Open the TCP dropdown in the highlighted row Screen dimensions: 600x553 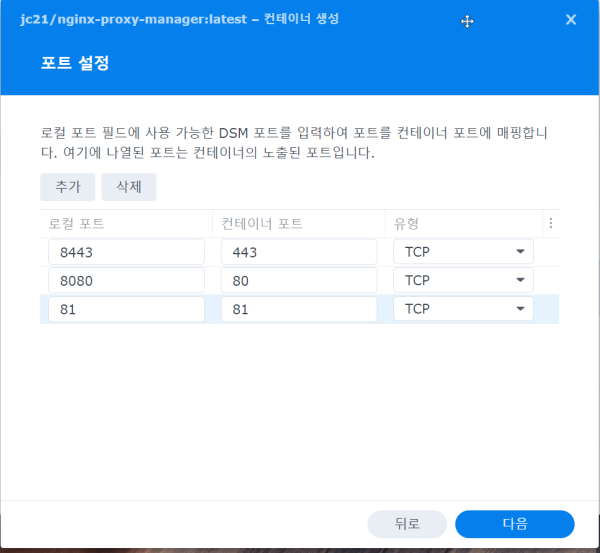tap(463, 310)
